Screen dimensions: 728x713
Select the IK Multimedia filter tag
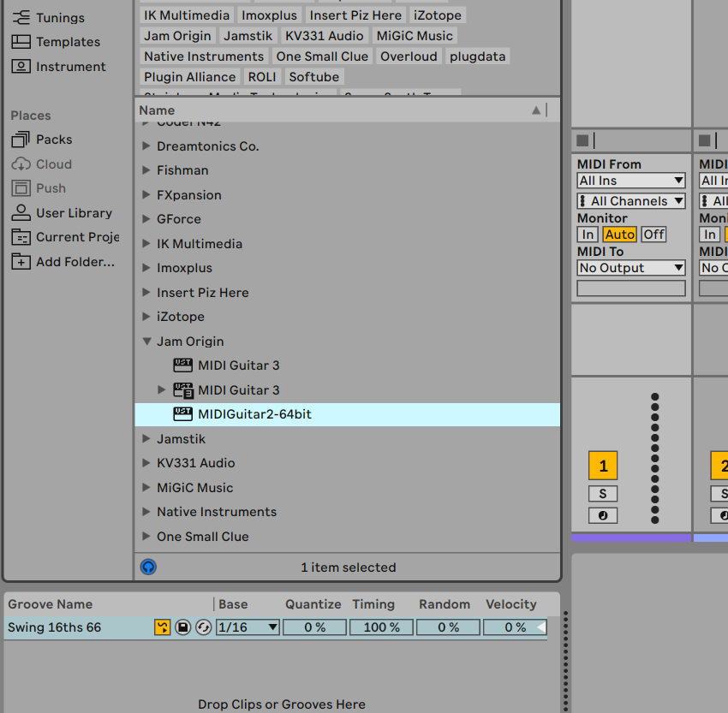pyautogui.click(x=187, y=15)
